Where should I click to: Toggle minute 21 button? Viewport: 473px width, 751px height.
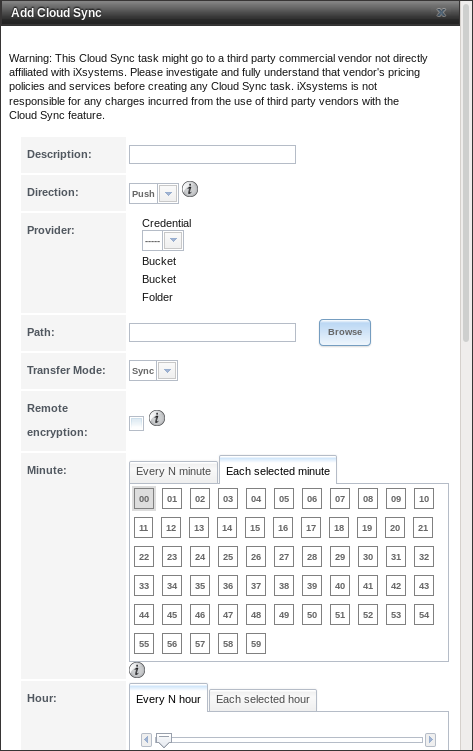423,528
